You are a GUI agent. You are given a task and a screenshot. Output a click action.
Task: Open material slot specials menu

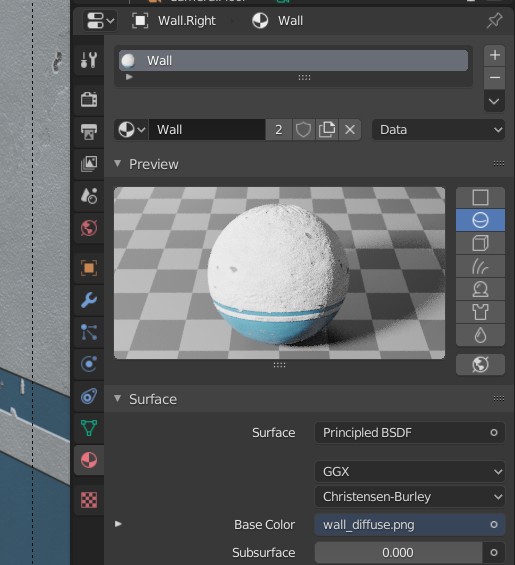[494, 102]
